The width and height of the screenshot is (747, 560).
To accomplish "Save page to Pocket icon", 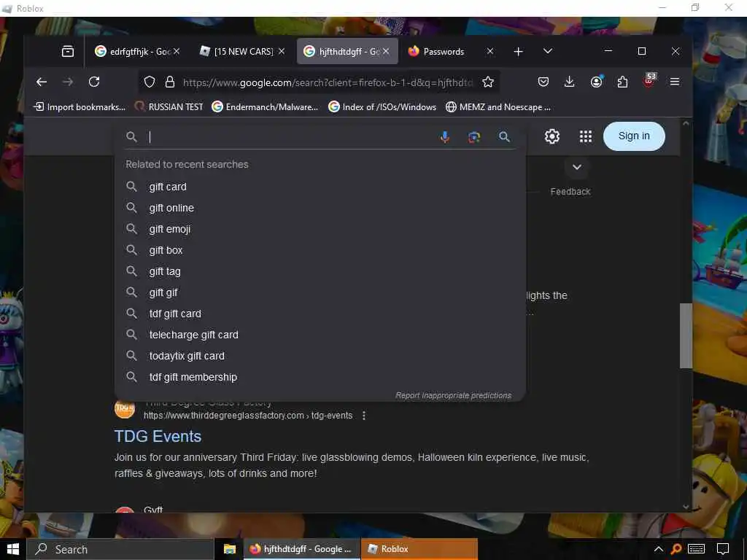I will (x=543, y=82).
